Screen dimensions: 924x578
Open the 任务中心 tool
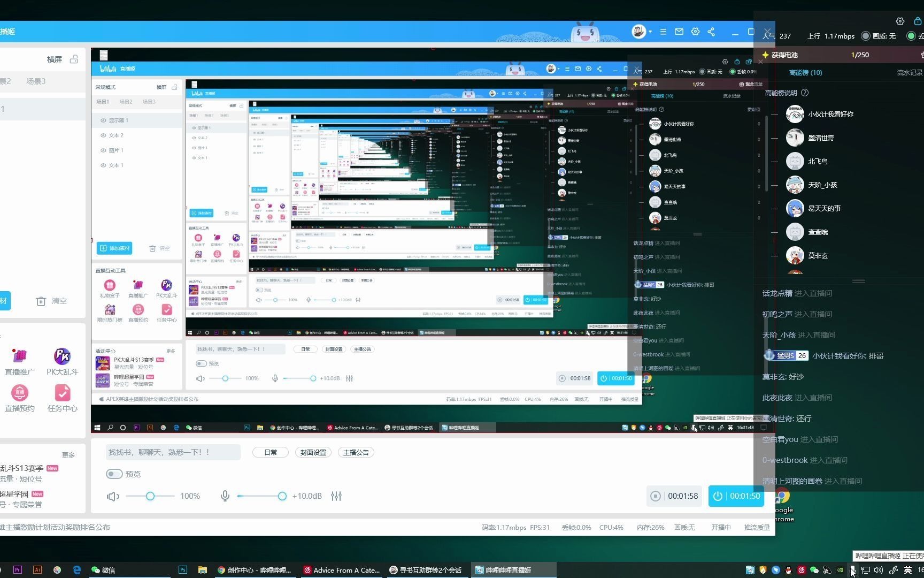pos(62,398)
